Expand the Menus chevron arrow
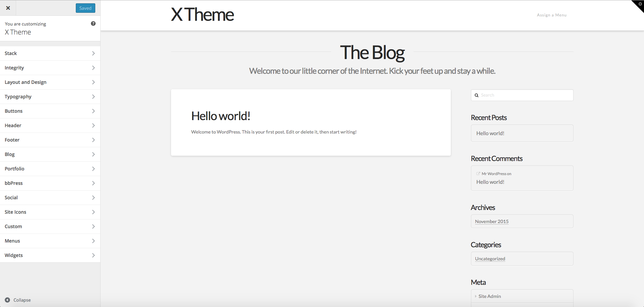Viewport: 644px width, 307px height. pos(93,241)
